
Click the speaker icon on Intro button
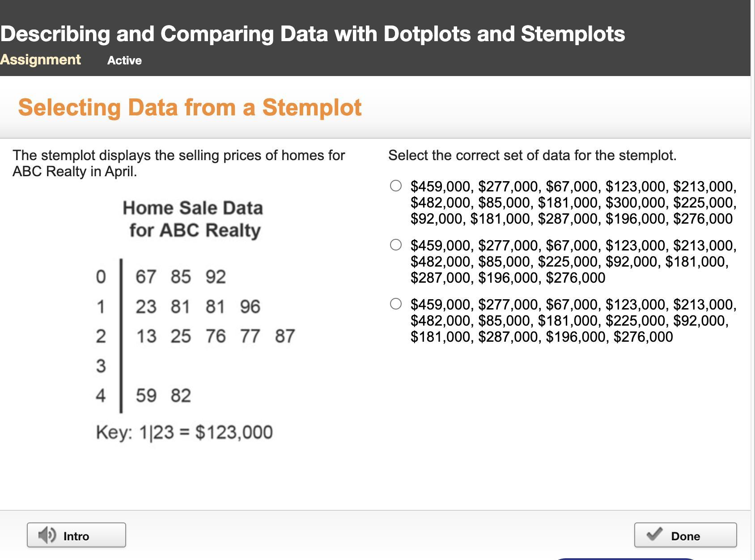click(x=47, y=535)
